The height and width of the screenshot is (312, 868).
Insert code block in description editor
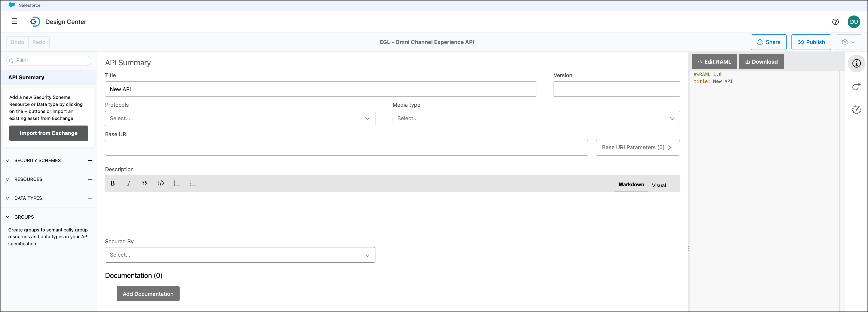pos(161,183)
